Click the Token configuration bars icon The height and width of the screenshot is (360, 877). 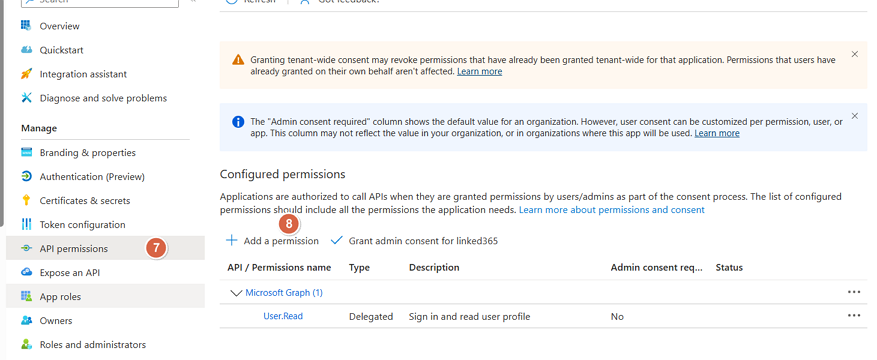(26, 225)
